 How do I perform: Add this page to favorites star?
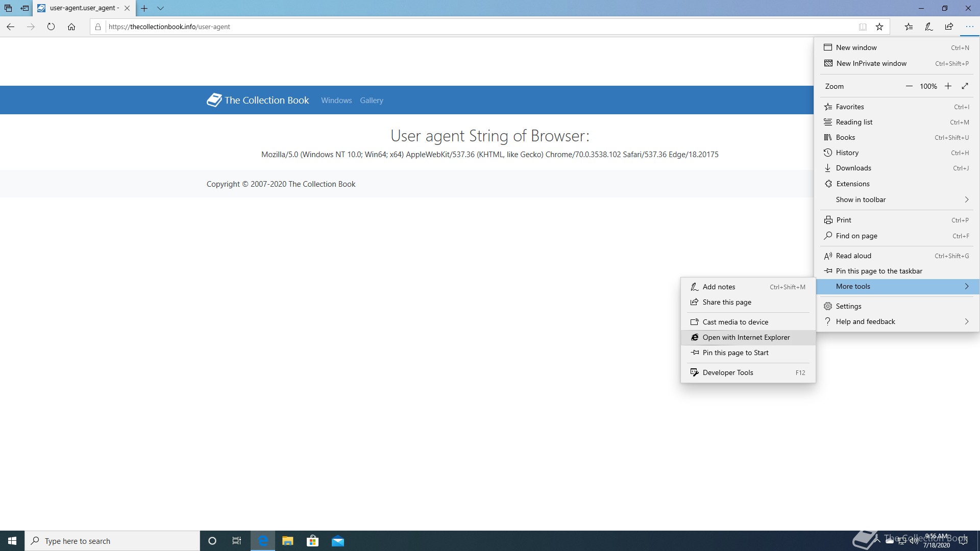[x=879, y=27]
